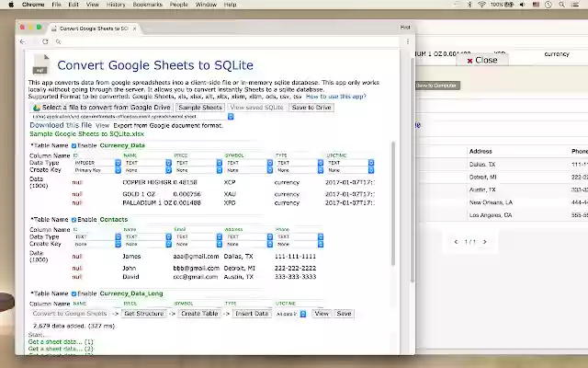Toggle Enable checkbox for Contacts table
This screenshot has height=368, width=588.
point(73,220)
